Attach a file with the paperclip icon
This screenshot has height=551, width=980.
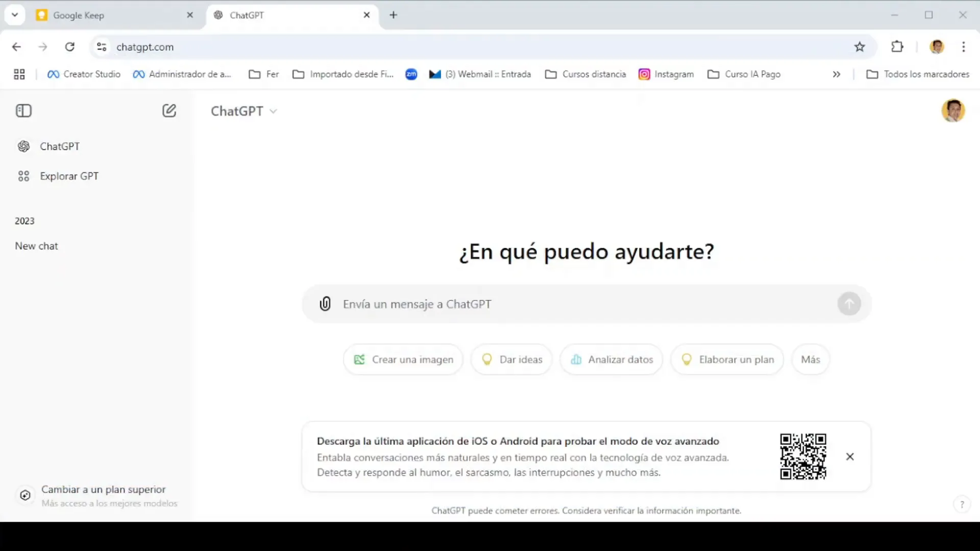(325, 304)
